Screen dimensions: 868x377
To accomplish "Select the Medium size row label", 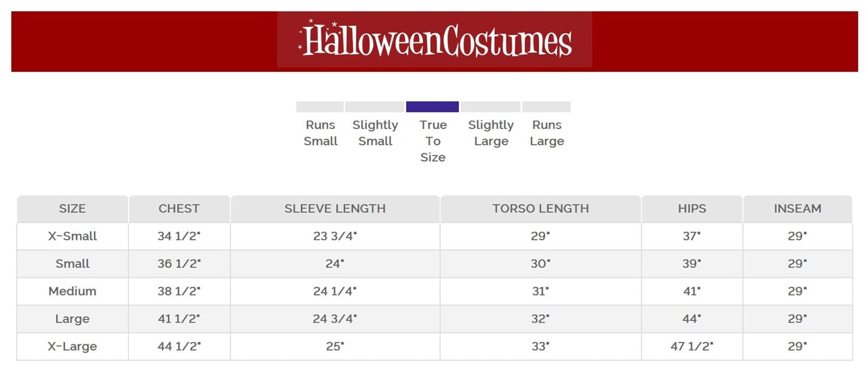I will point(72,291).
